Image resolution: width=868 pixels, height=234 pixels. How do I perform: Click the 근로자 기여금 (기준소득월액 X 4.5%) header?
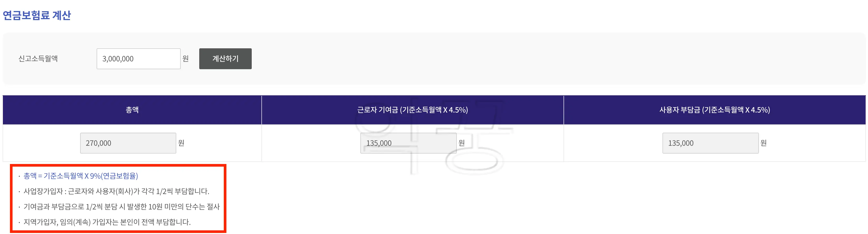point(412,109)
